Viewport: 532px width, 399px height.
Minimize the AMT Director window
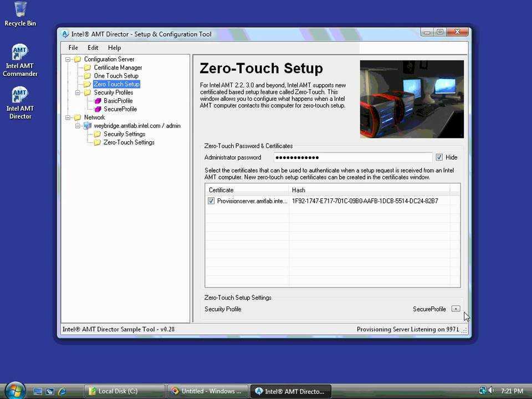click(427, 32)
